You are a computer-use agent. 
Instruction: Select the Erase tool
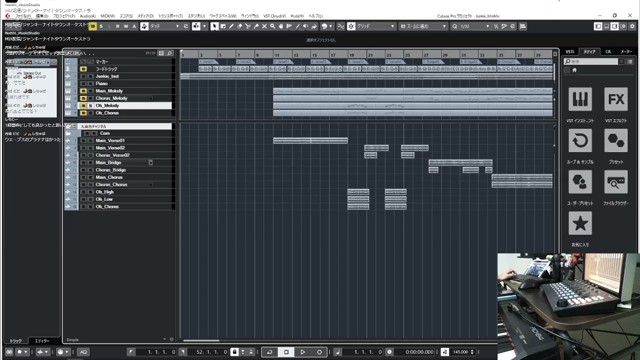pyautogui.click(x=239, y=26)
